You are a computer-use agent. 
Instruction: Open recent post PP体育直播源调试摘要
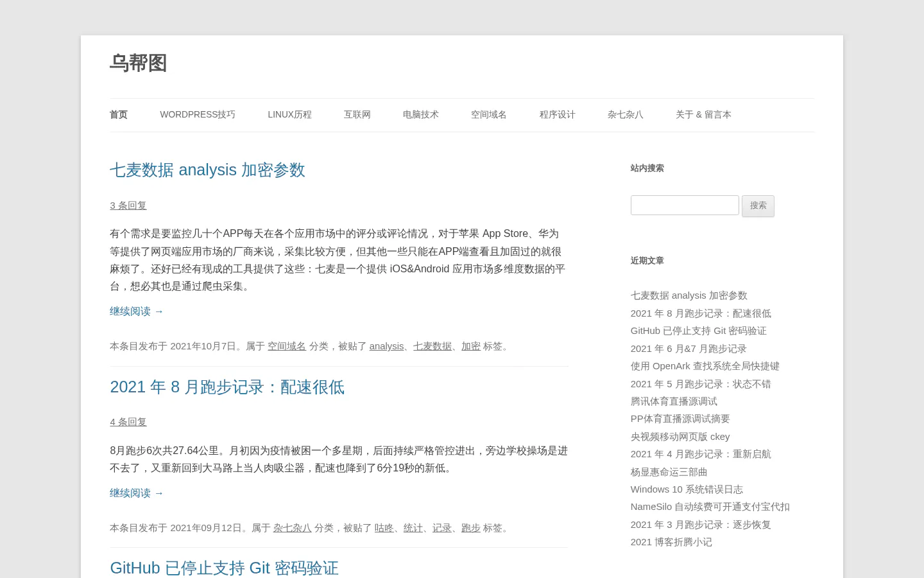click(680, 419)
